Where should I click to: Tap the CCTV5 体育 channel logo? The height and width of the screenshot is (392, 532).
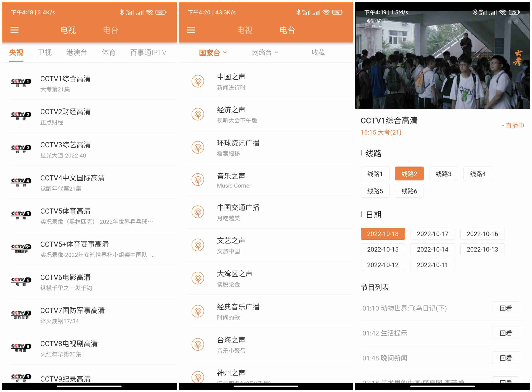pos(21,215)
